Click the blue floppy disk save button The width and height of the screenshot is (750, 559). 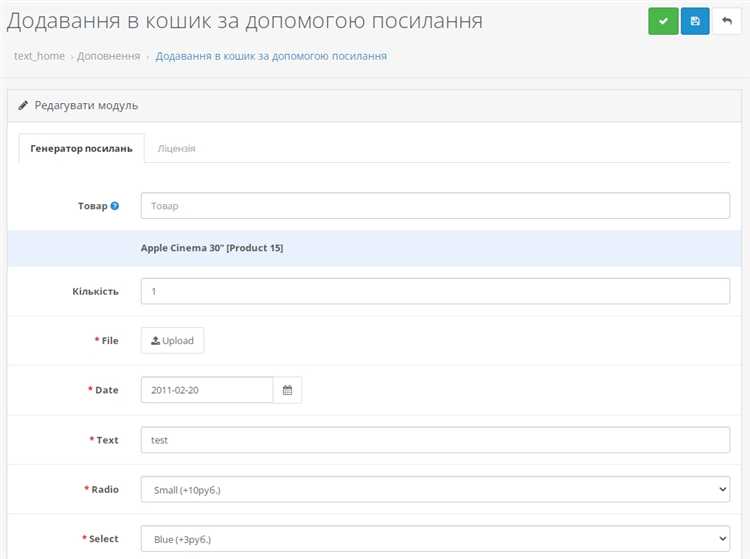coord(695,21)
